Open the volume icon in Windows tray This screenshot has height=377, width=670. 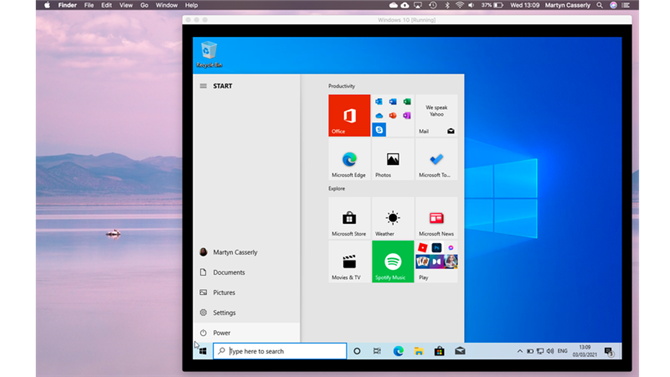pyautogui.click(x=550, y=351)
